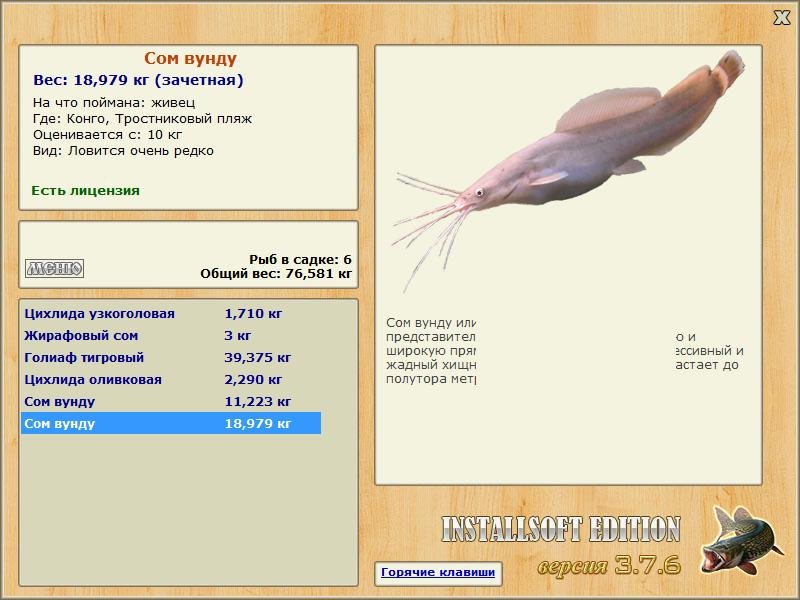Select the Голиаф тигровый row
This screenshot has height=600, width=800.
171,358
